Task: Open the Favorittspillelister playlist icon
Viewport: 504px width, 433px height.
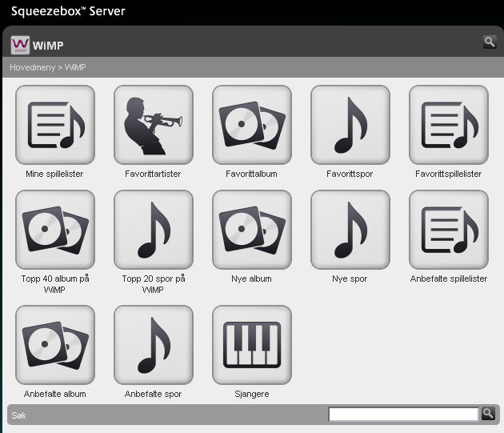Action: click(448, 125)
